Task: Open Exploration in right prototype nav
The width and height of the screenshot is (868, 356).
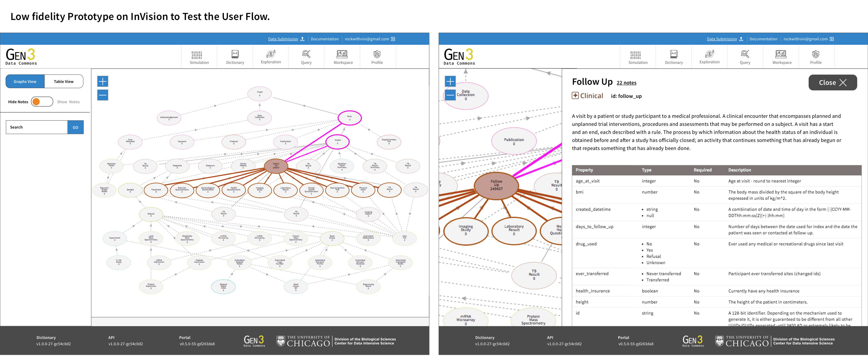Action: (x=709, y=57)
